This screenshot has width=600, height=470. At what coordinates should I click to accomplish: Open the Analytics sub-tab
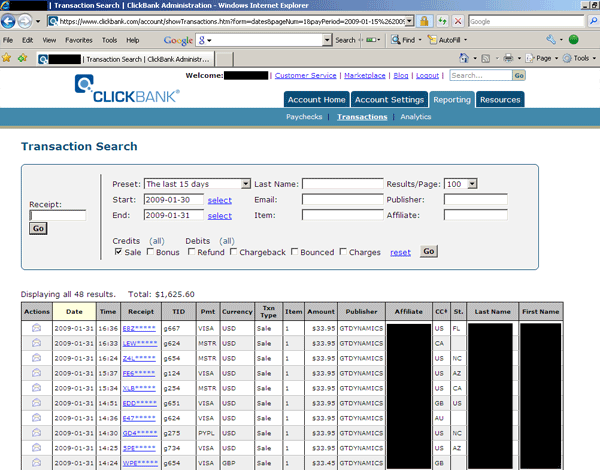pos(416,117)
